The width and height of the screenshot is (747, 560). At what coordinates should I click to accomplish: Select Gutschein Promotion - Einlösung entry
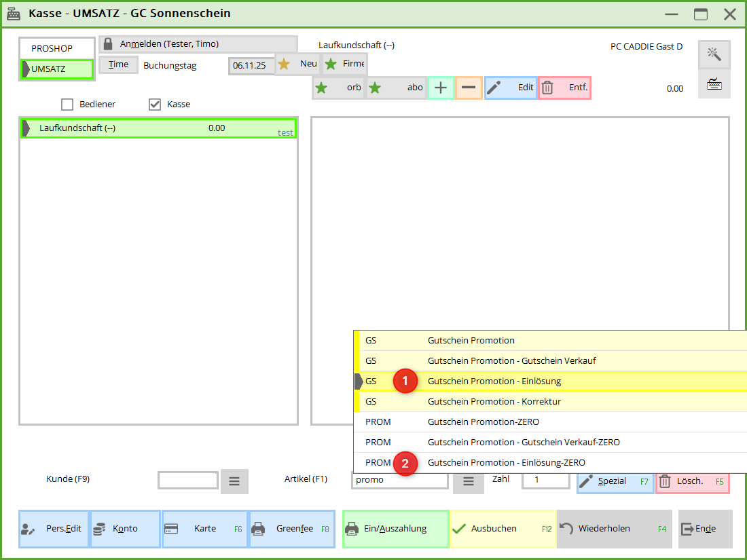point(494,381)
